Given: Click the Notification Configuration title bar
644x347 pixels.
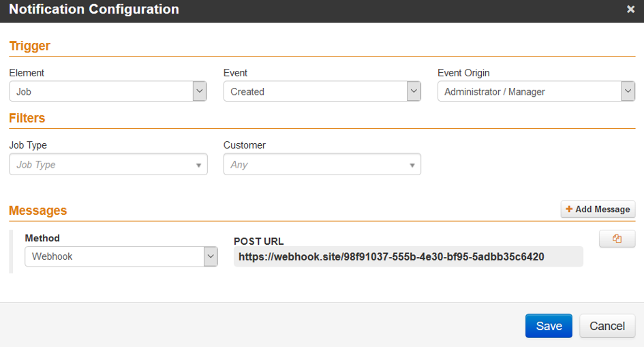Looking at the screenshot, I should [322, 11].
